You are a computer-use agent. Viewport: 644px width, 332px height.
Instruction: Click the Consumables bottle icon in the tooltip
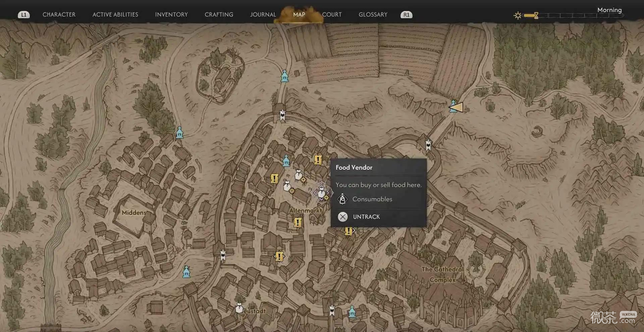(342, 199)
